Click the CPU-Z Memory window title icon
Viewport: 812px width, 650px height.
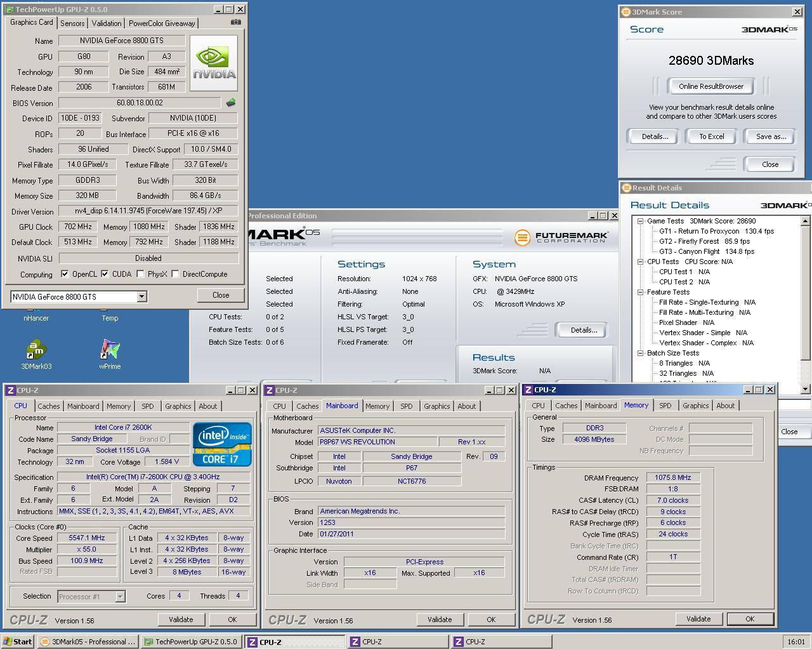coord(528,390)
